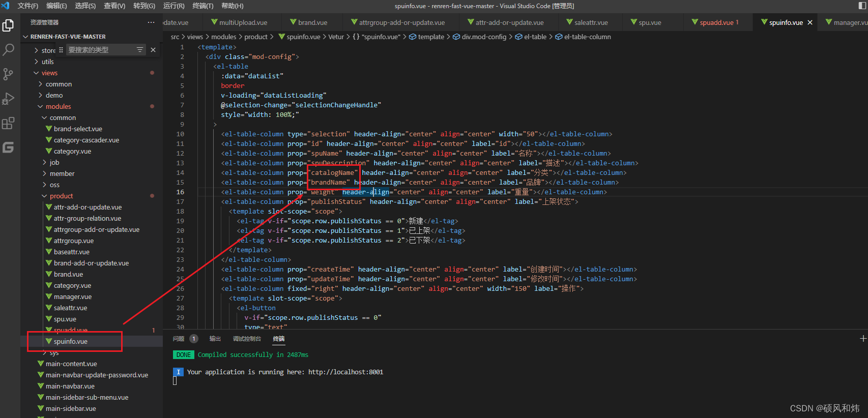Open Run and Debug view
The image size is (868, 418).
pyautogui.click(x=8, y=98)
